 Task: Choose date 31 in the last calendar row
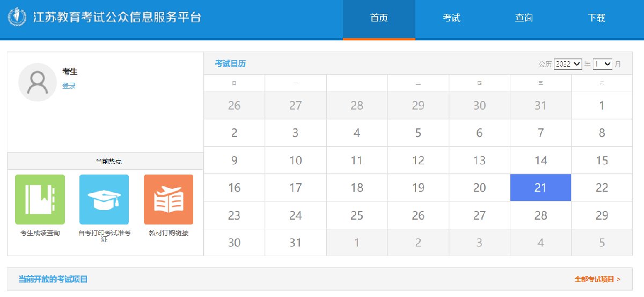[x=295, y=242]
